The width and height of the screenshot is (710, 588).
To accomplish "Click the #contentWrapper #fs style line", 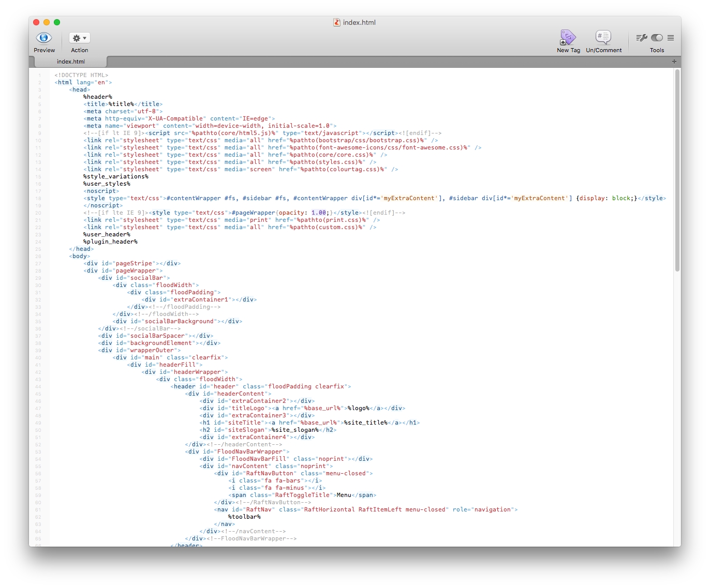I will coord(375,198).
